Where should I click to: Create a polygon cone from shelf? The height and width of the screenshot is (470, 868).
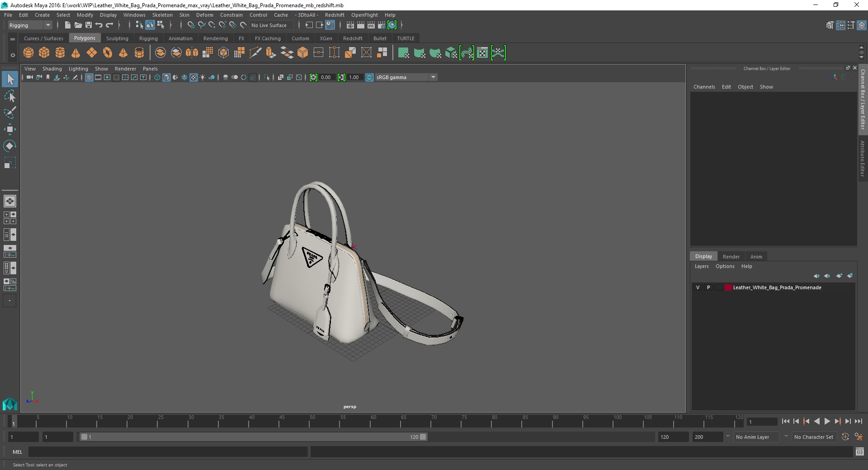(76, 53)
